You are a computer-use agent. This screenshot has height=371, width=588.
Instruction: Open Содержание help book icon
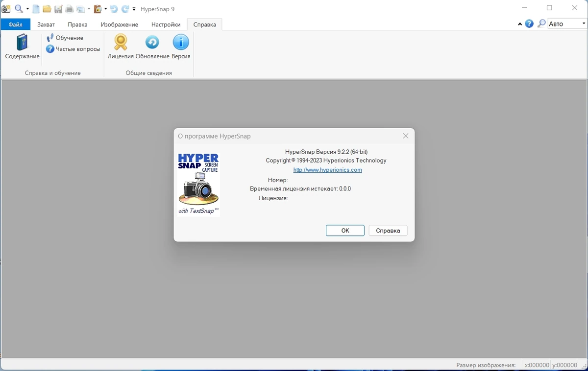pyautogui.click(x=23, y=47)
